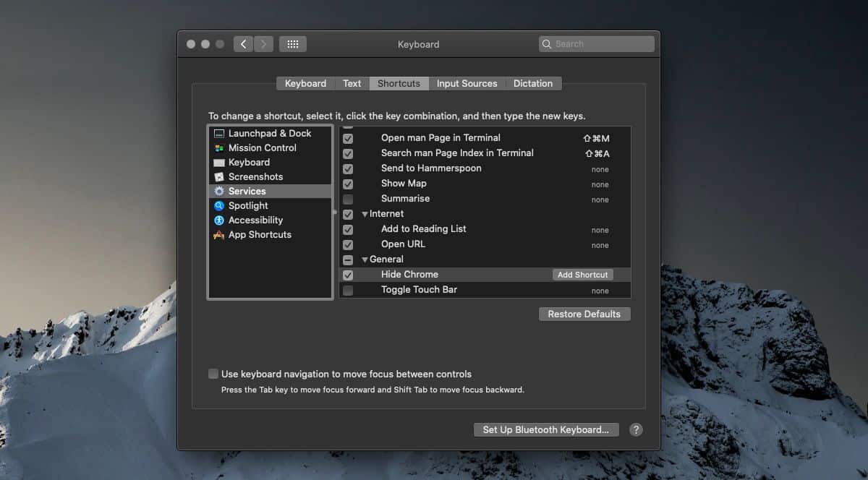Click the Add Shortcut button
Viewport: 868px width, 480px height.
pyautogui.click(x=583, y=275)
